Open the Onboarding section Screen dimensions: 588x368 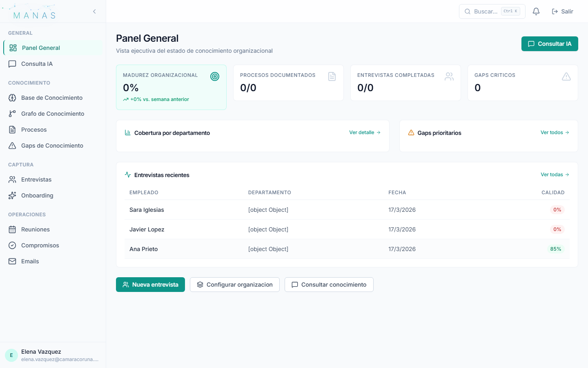(x=37, y=195)
